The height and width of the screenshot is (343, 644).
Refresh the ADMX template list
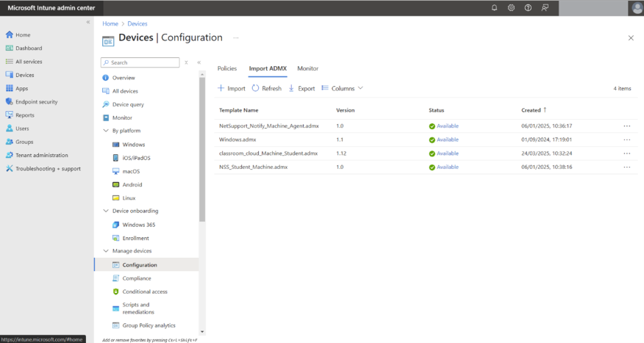point(267,88)
